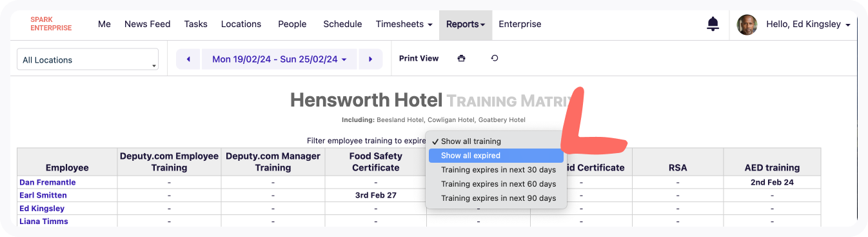This screenshot has width=868, height=237.
Task: Open the Tasks tab
Action: [195, 25]
